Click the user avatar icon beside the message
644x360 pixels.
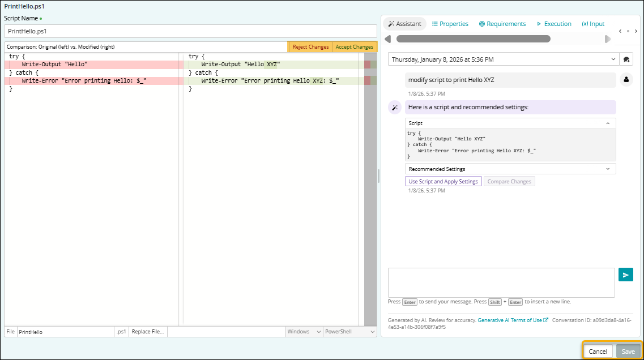(626, 80)
